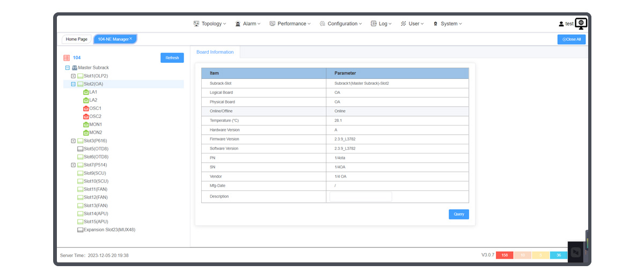Click the Slot3(P616) board icon
Screen dimensions: 644x279
pos(80,141)
